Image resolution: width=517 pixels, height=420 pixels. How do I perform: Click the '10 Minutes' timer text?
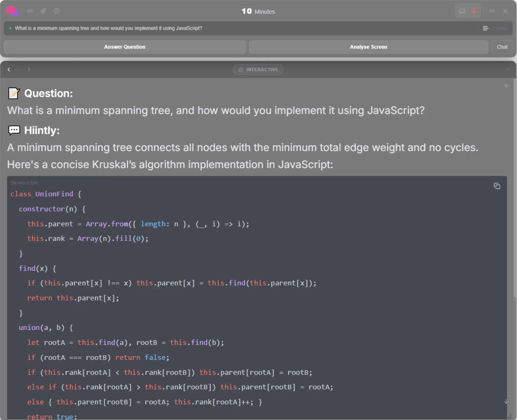[258, 11]
